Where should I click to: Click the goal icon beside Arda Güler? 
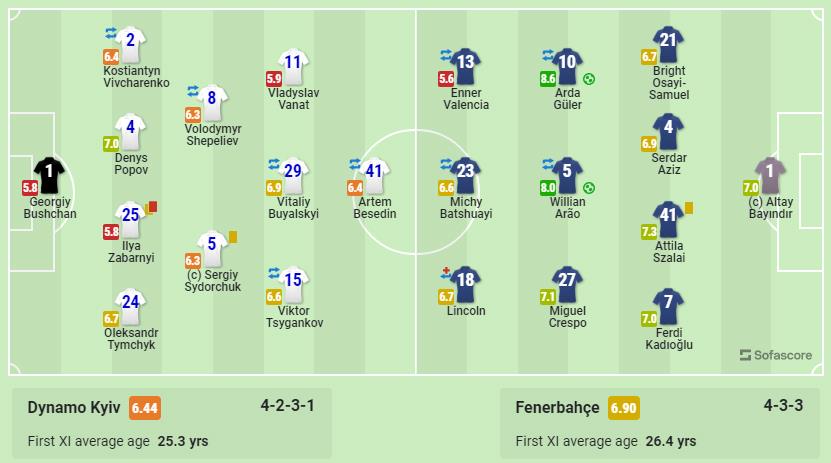point(589,78)
